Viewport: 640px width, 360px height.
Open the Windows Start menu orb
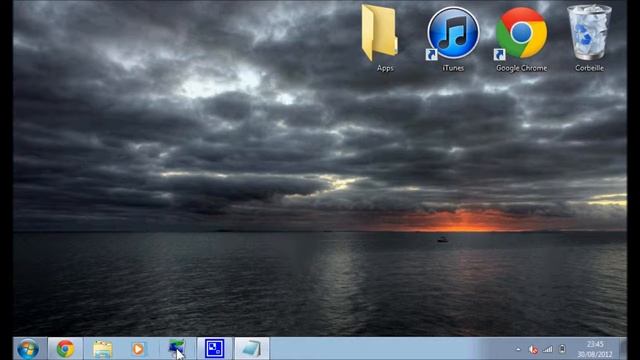[x=28, y=349]
